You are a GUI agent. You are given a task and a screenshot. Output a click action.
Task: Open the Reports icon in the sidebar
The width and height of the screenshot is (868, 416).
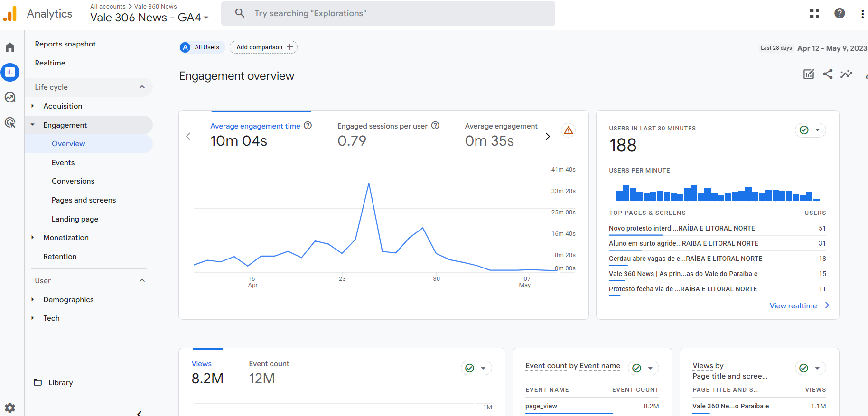[x=10, y=72]
